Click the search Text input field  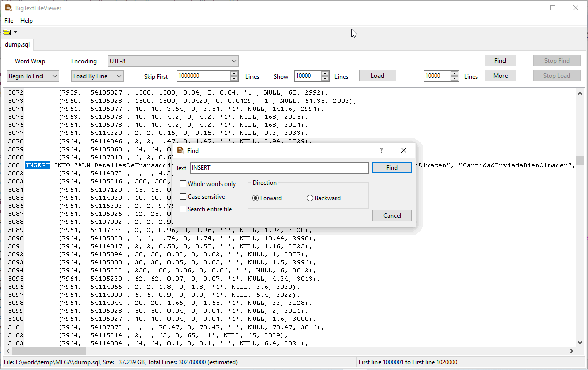pyautogui.click(x=279, y=168)
